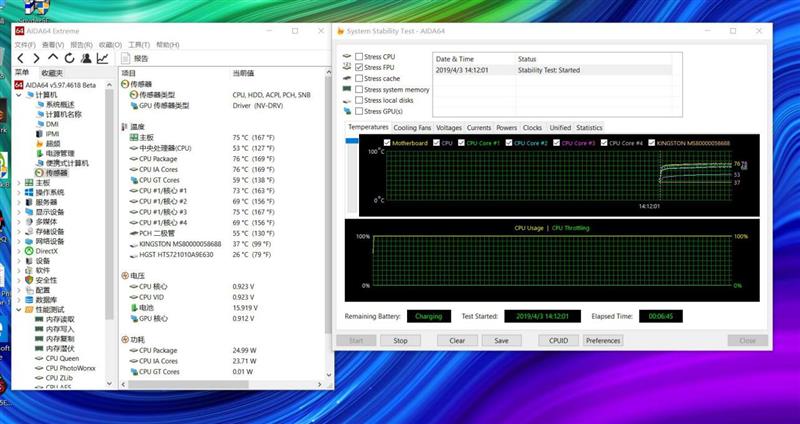Viewport: 800px width, 424px height.
Task: Open CPUID panel button
Action: tap(559, 340)
